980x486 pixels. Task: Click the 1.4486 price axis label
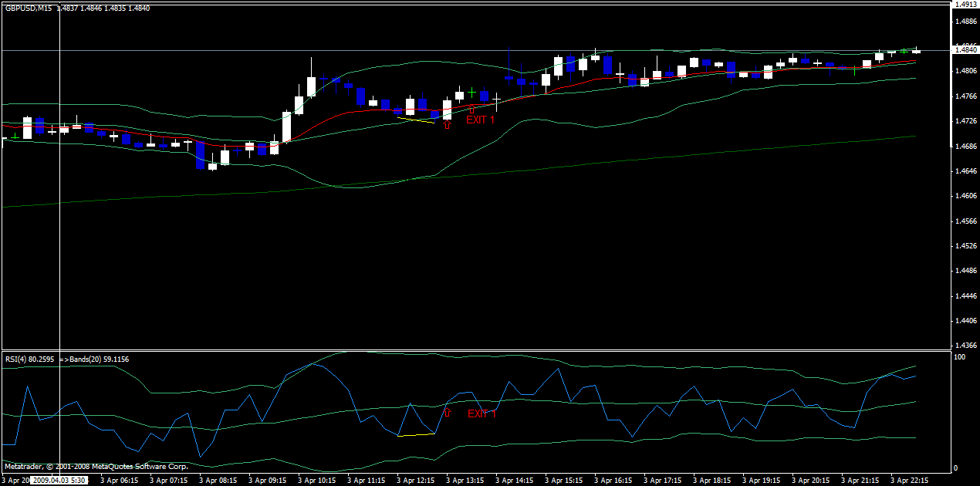click(x=966, y=271)
